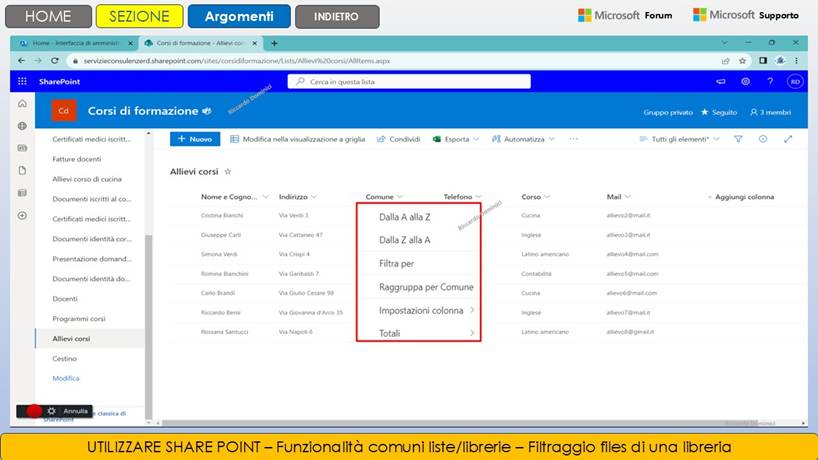The width and height of the screenshot is (818, 460).
Task: Open the Microsoft Supporto link
Action: tap(745, 15)
